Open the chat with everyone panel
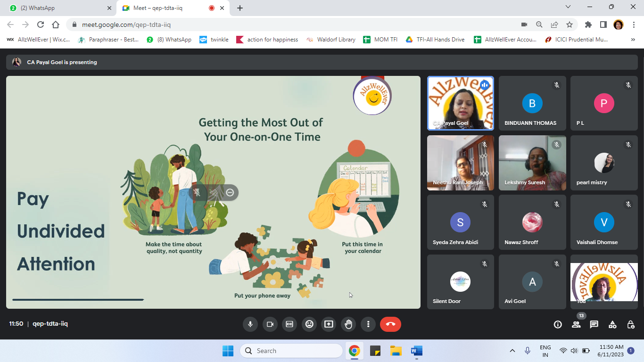Viewport: 644px width, 362px height. [x=594, y=324]
